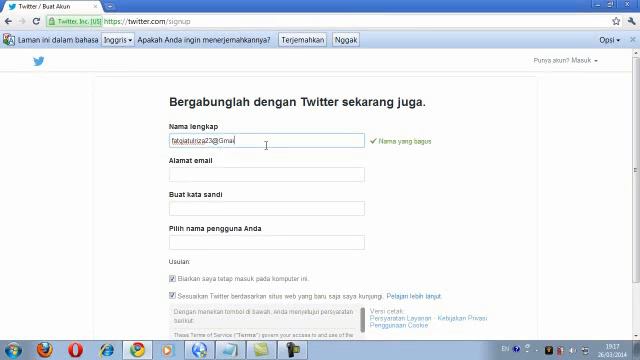This screenshot has width=640, height=360.
Task: Open Internet Explorer from the taskbar
Action: 107,350
